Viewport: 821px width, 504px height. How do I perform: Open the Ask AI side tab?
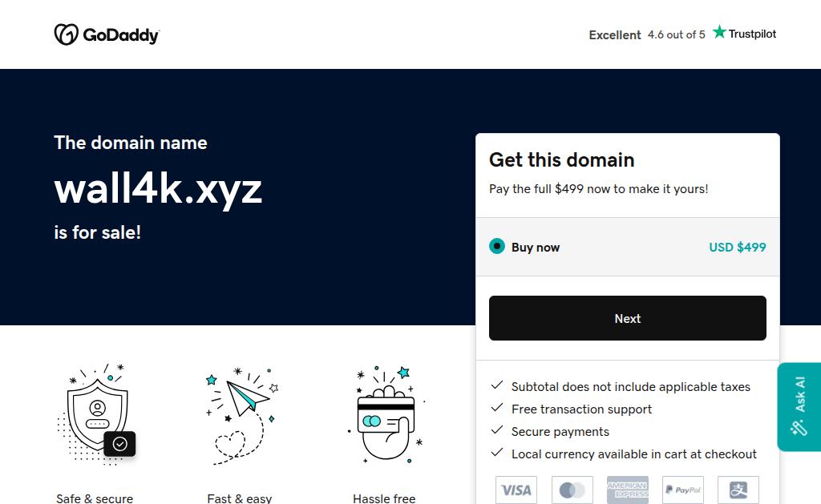[799, 407]
